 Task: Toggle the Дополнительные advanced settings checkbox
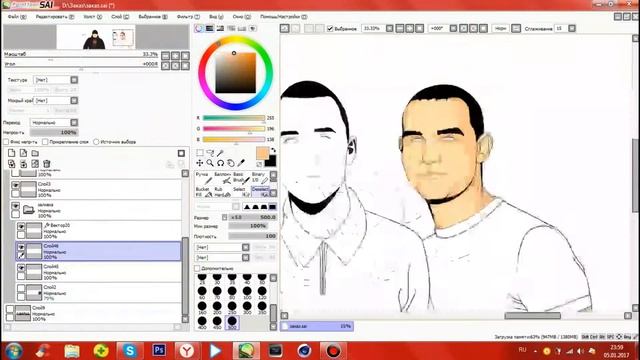(197, 268)
